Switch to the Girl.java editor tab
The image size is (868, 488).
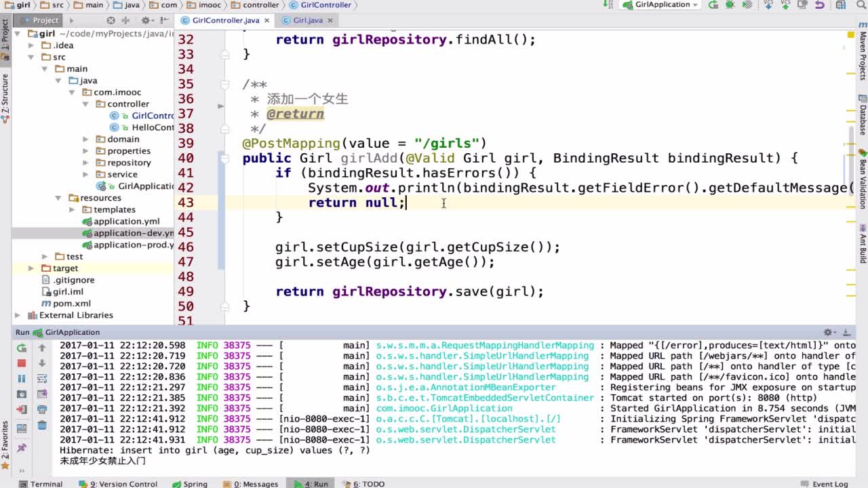pos(307,20)
